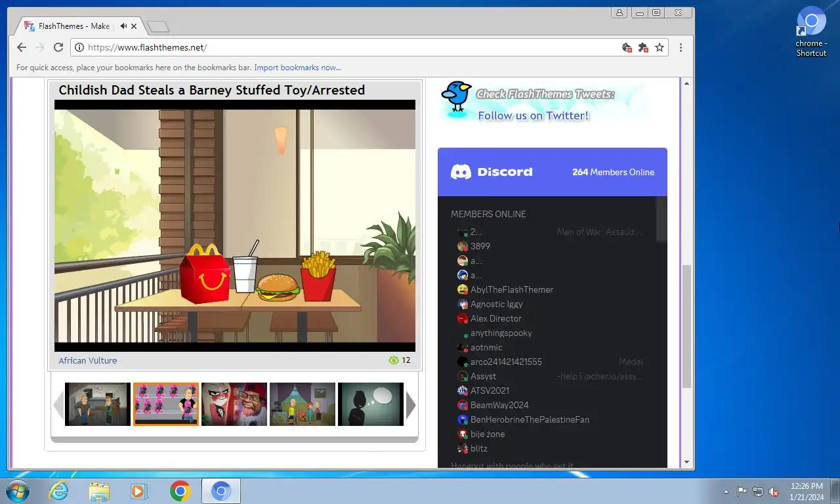Image resolution: width=840 pixels, height=504 pixels.
Task: Go back with the browser back arrow
Action: (x=22, y=47)
